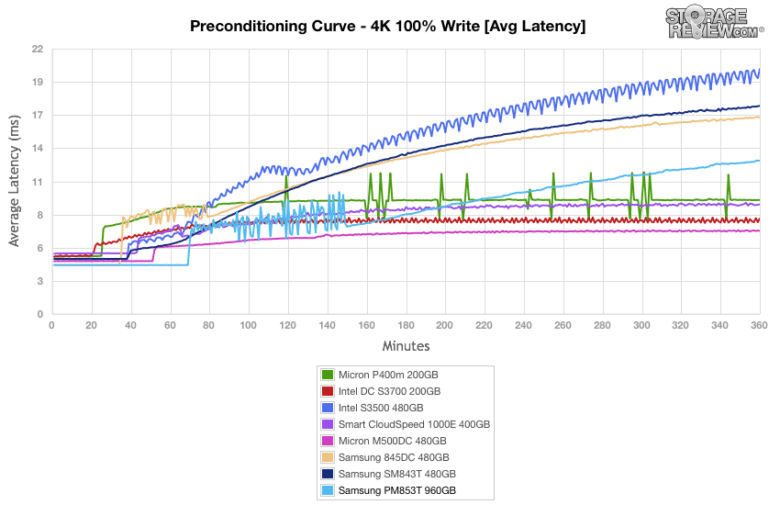The height and width of the screenshot is (516, 780).
Task: Click the y-axis value 17
Action: (38, 115)
